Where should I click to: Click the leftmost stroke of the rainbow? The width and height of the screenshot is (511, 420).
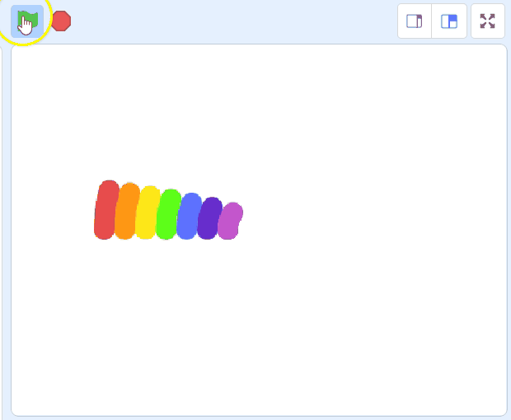click(x=105, y=210)
